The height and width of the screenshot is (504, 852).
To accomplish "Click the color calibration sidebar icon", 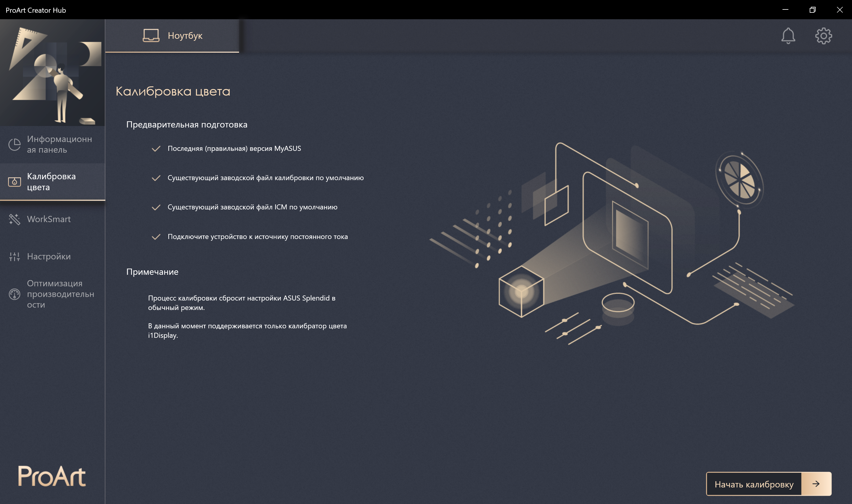I will click(x=14, y=182).
